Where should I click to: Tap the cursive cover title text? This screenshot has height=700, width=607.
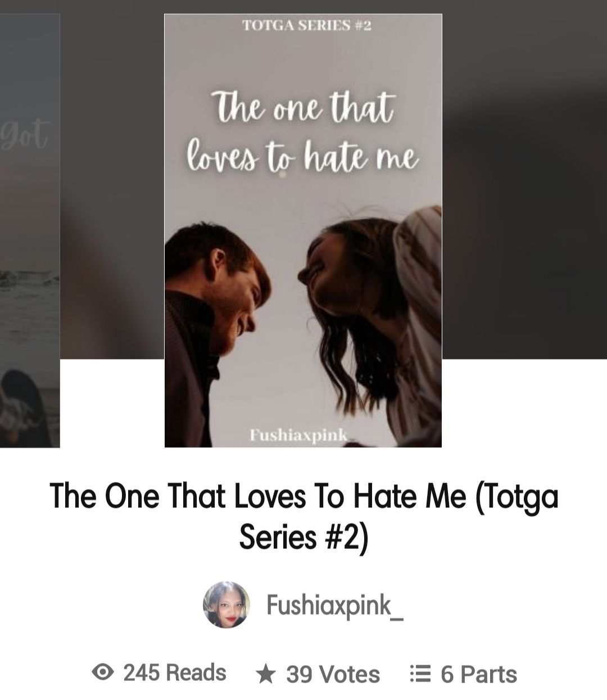click(x=303, y=132)
